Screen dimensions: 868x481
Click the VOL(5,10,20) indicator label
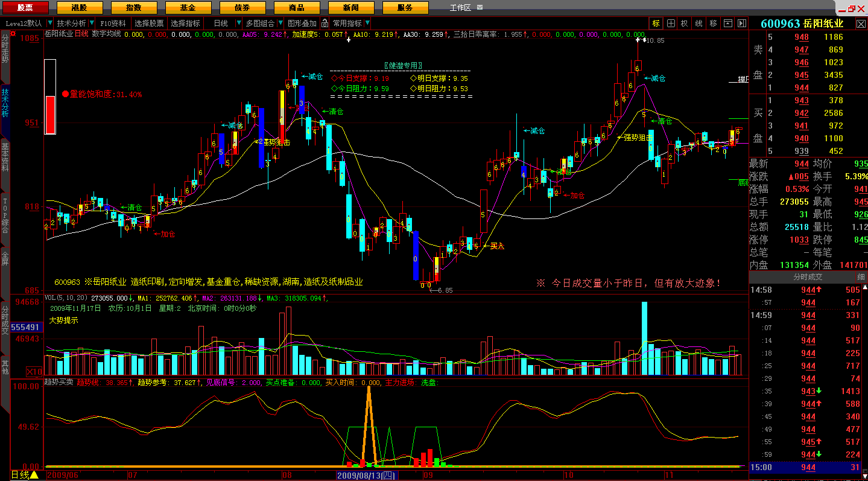66,298
